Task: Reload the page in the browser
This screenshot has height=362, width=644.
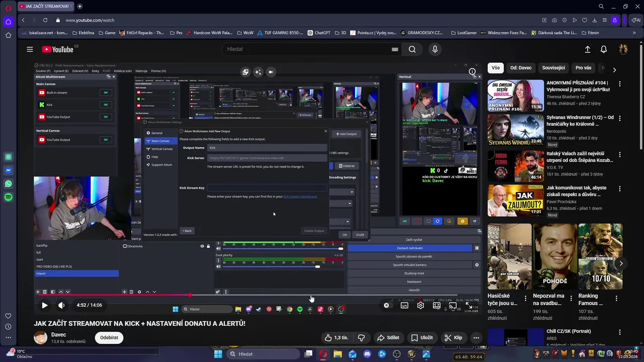Action: coord(45,20)
